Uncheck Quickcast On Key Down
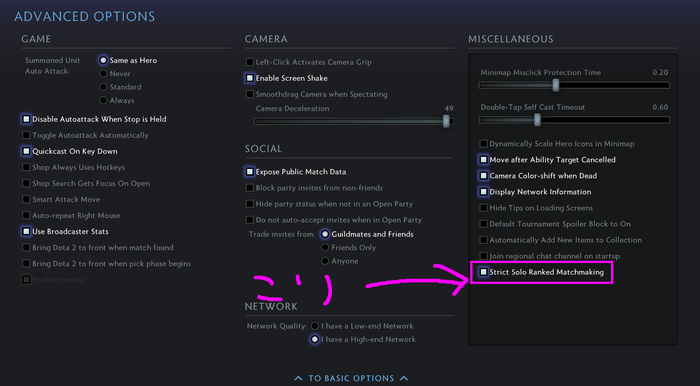This screenshot has height=386, width=700. [26, 151]
